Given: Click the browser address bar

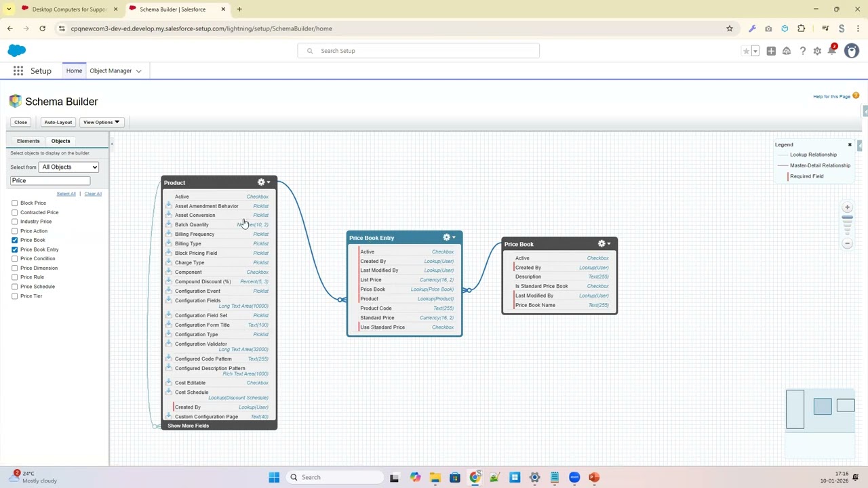Looking at the screenshot, I should [393, 28].
